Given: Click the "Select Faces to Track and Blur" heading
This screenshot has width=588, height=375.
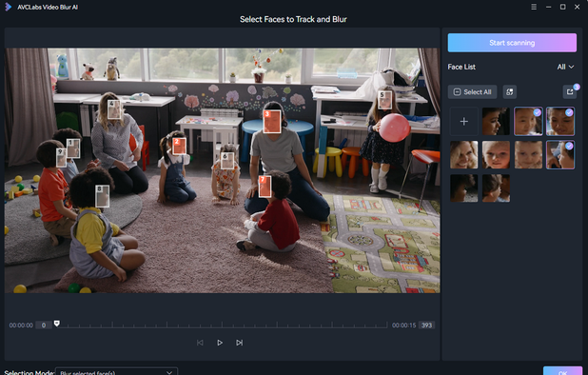Looking at the screenshot, I should [293, 19].
